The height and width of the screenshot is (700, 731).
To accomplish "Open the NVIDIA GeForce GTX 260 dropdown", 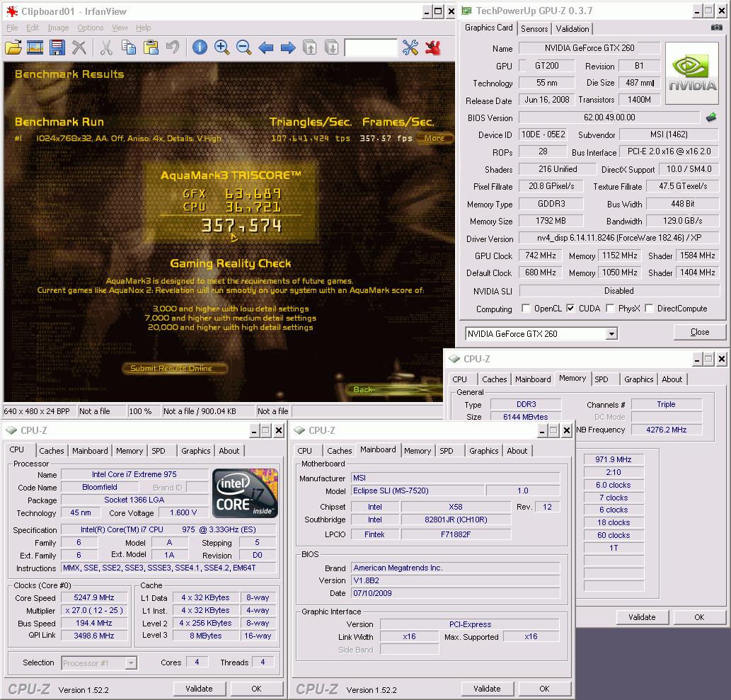I will coord(611,334).
